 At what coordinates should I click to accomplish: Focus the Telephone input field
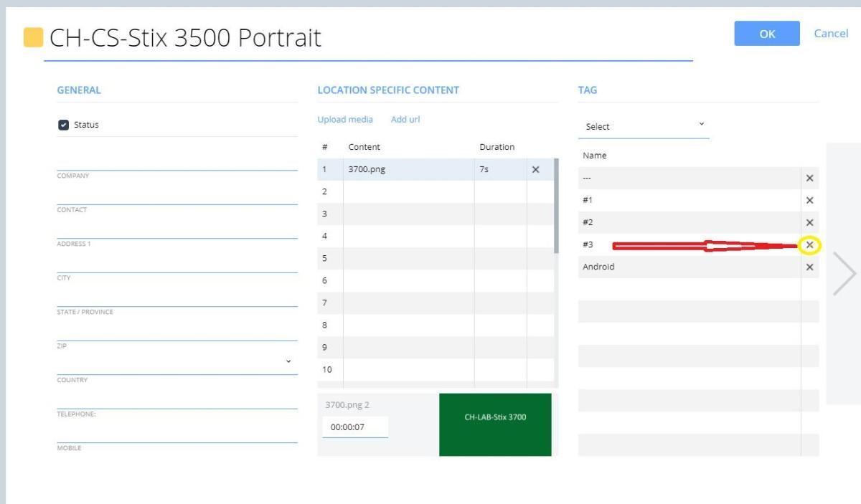tap(177, 399)
